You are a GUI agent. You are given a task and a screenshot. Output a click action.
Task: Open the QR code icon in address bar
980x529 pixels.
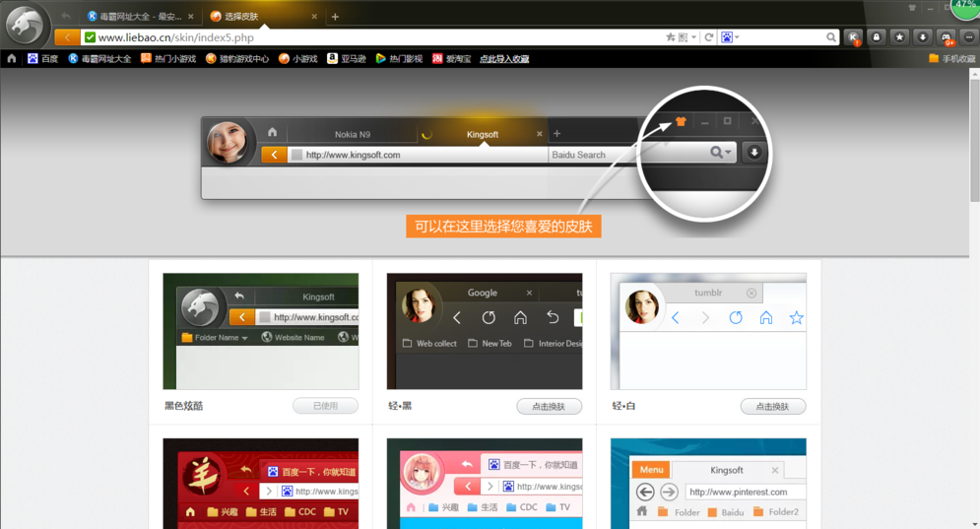click(x=684, y=37)
